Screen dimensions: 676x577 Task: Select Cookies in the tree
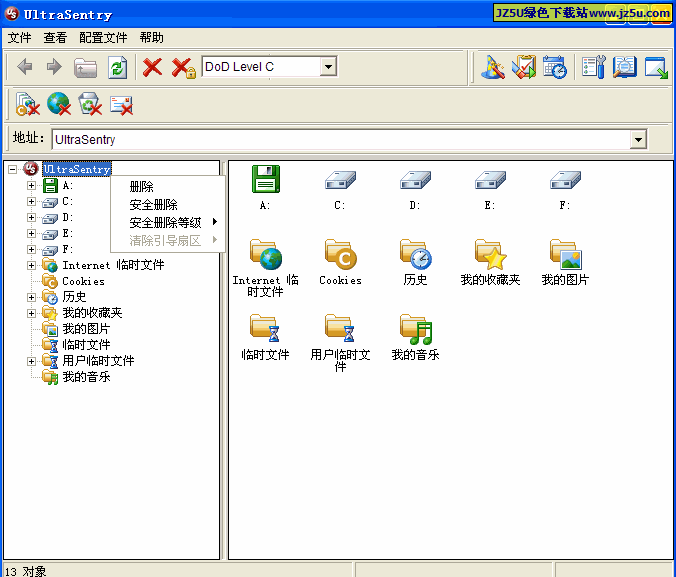tap(83, 281)
